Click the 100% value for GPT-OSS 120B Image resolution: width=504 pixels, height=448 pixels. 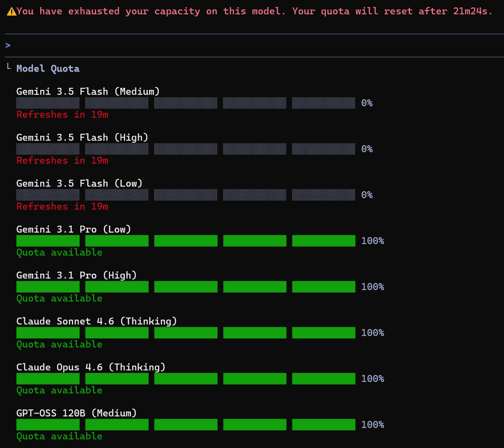[373, 425]
